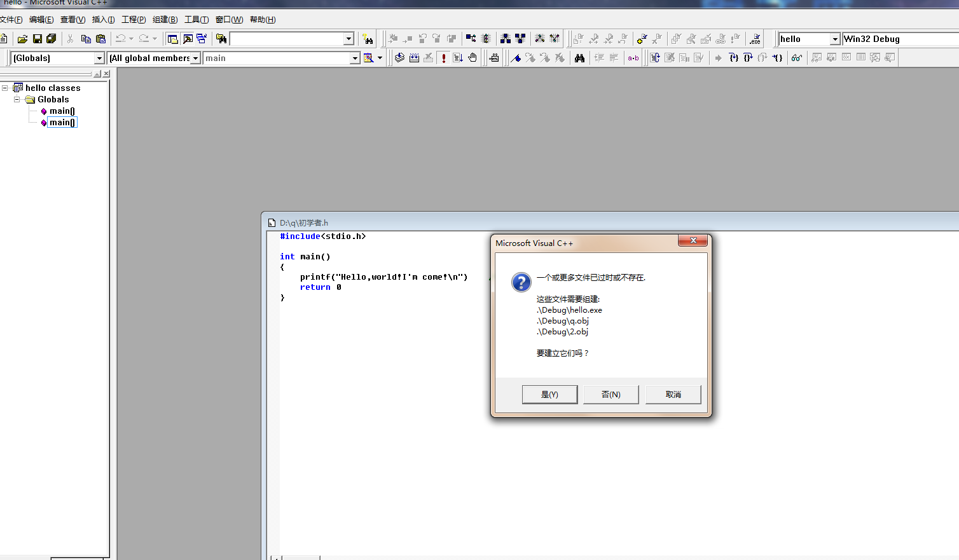Toggle breakpoint with the hand icon
Screen dimensions: 959x560
[473, 58]
